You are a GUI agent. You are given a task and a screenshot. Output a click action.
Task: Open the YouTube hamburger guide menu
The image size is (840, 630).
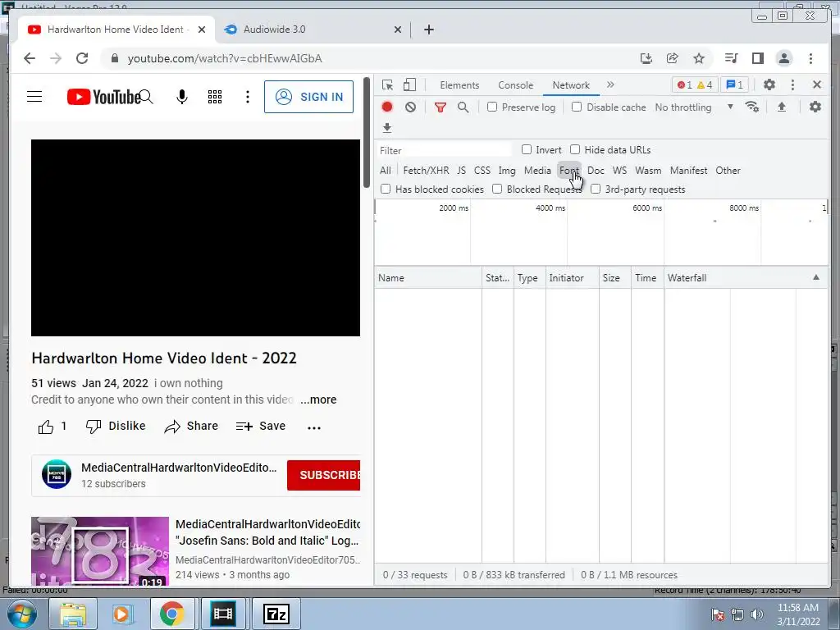pyautogui.click(x=34, y=97)
